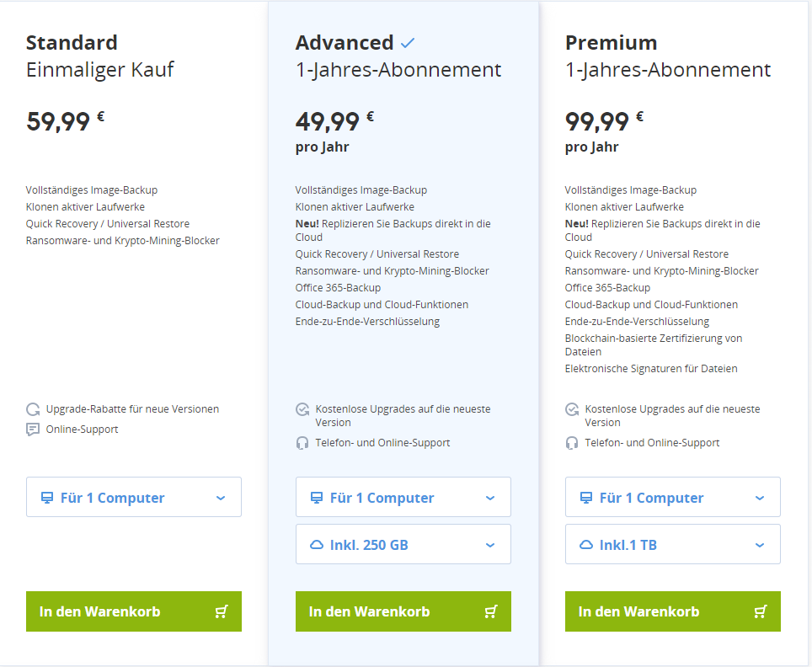Open Premium's Für 1 Computer dropdown

(x=673, y=497)
